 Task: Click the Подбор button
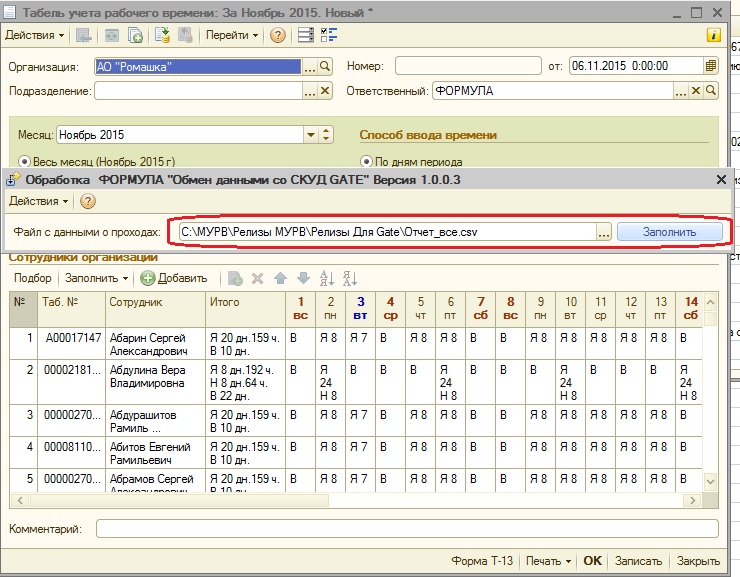[x=33, y=278]
